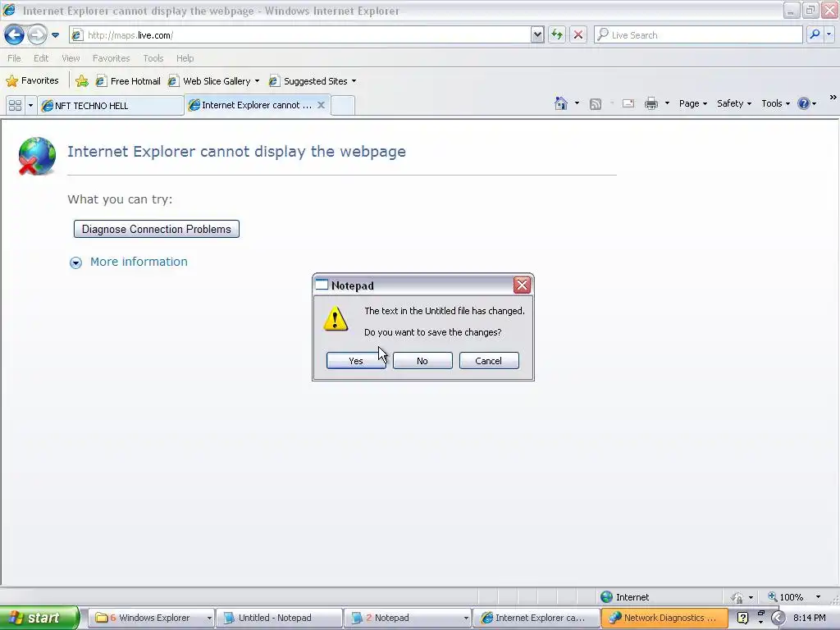Click the address bar with maps.live.com
840x630 pixels.
click(300, 35)
